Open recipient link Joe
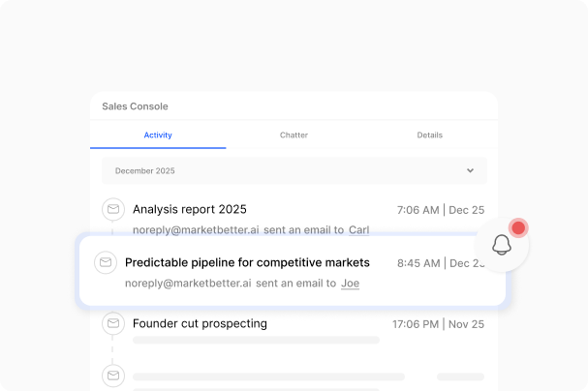The width and height of the screenshot is (588, 391). tap(351, 284)
